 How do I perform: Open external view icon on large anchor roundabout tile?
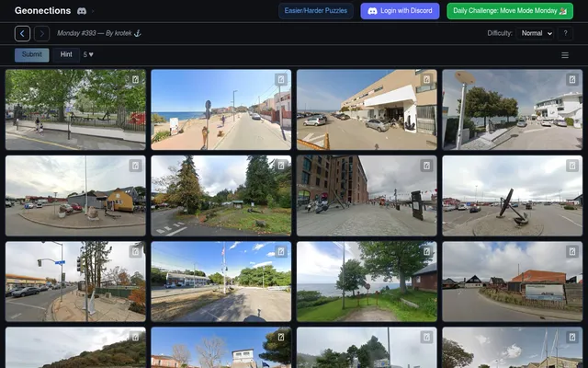571,166
